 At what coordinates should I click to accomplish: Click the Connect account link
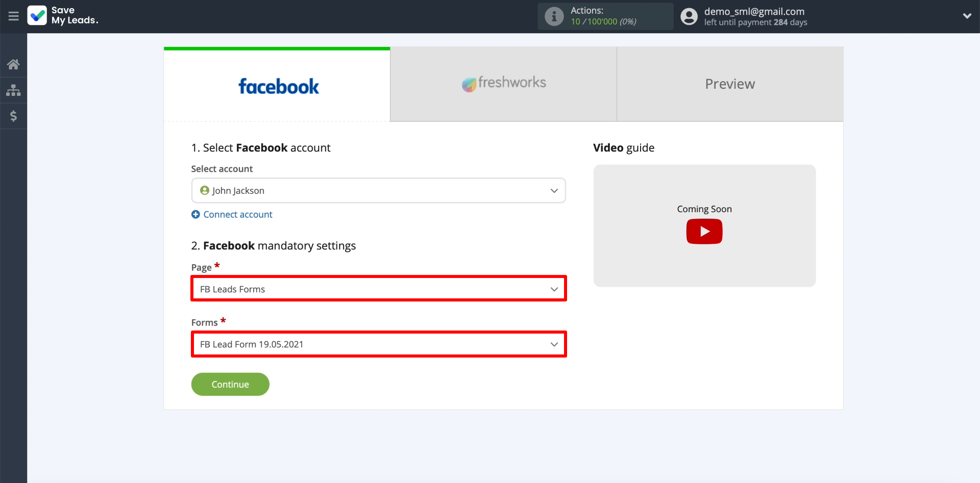tap(238, 215)
